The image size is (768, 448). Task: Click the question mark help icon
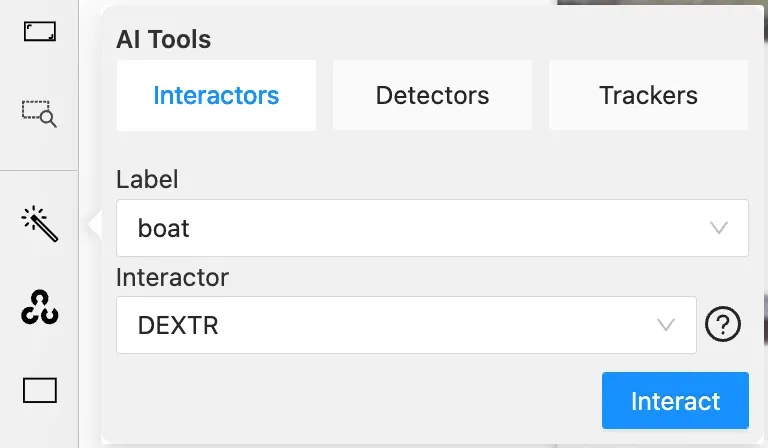[x=723, y=325]
